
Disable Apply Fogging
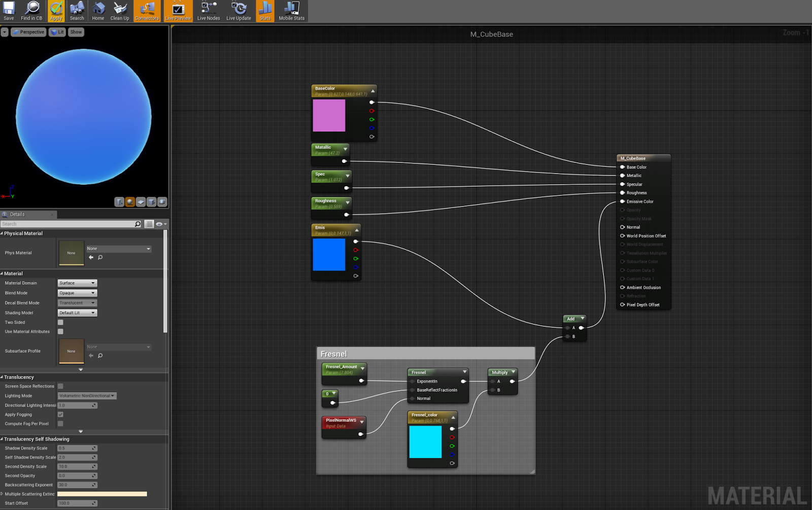[x=60, y=414]
